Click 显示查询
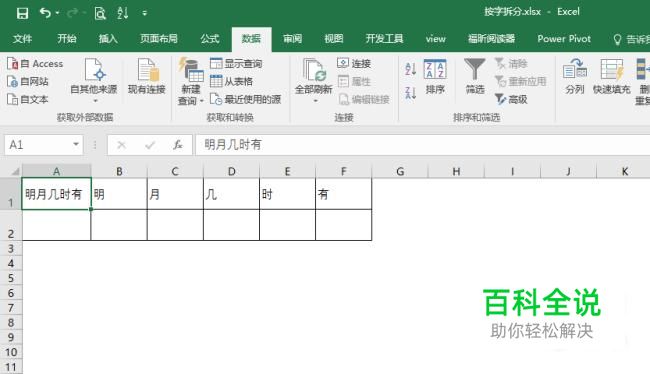The width and height of the screenshot is (650, 374). pyautogui.click(x=236, y=64)
